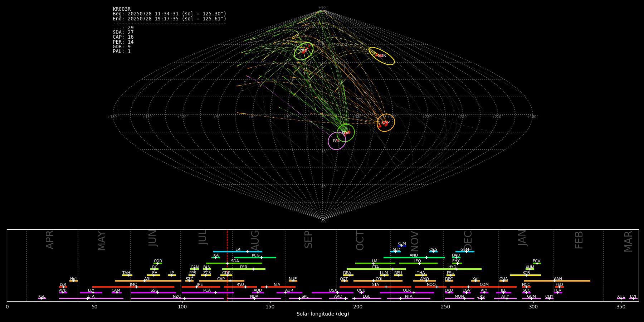This screenshot has height=322, width=644.
Task: Click the COR shower bar in timeline
Action: [x=158, y=263]
